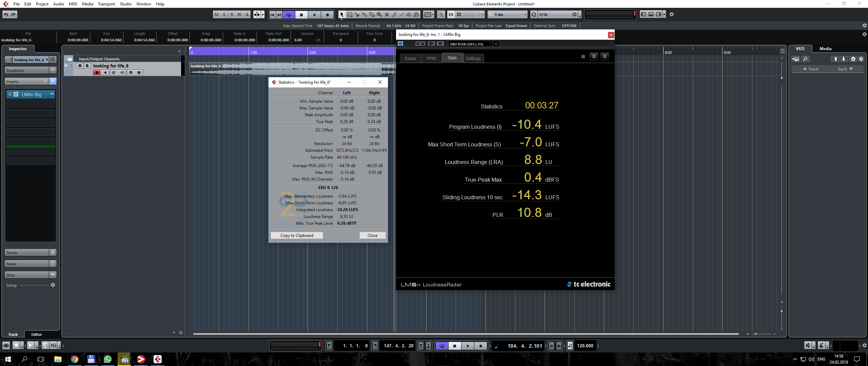Click the VSTi search magnifier icon
This screenshot has height=366, width=868.
pyautogui.click(x=805, y=59)
